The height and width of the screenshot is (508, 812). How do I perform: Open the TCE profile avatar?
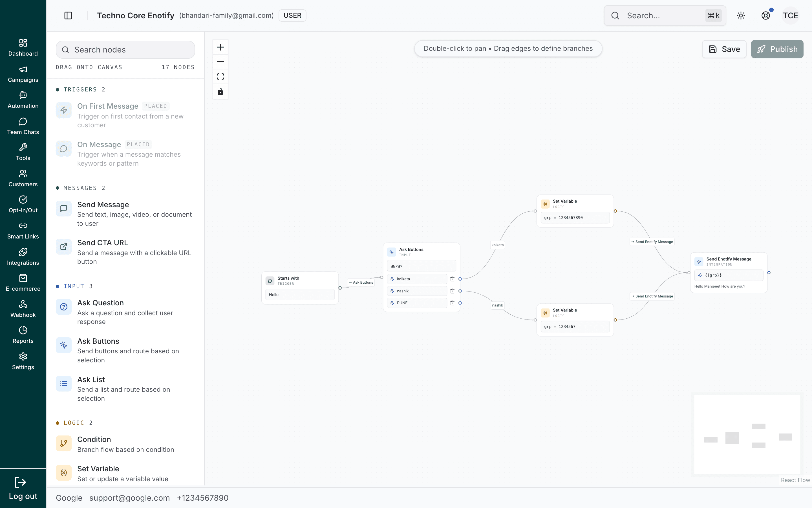791,16
